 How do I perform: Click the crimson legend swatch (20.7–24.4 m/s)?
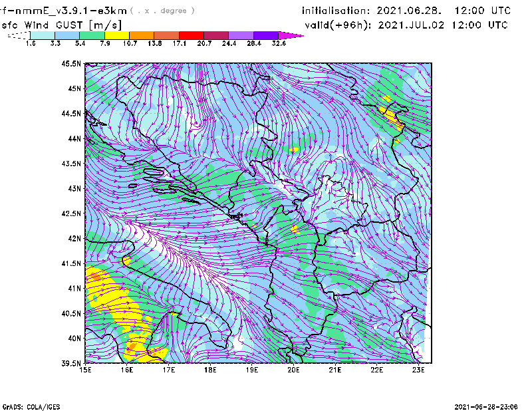click(216, 35)
